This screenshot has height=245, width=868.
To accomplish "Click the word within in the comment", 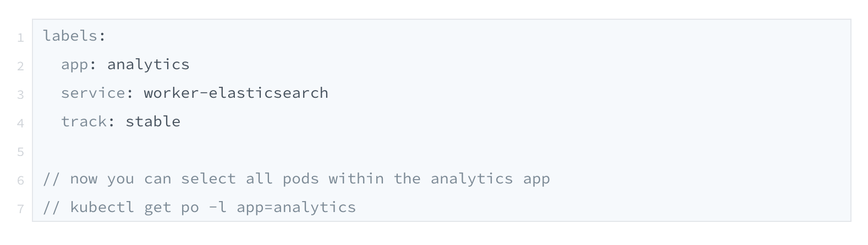I will pyautogui.click(x=356, y=179).
